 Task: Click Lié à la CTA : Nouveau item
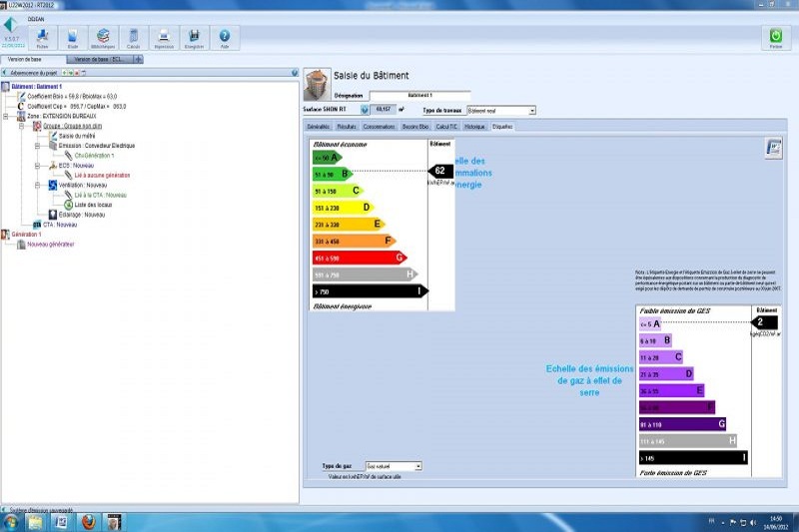tap(101, 195)
